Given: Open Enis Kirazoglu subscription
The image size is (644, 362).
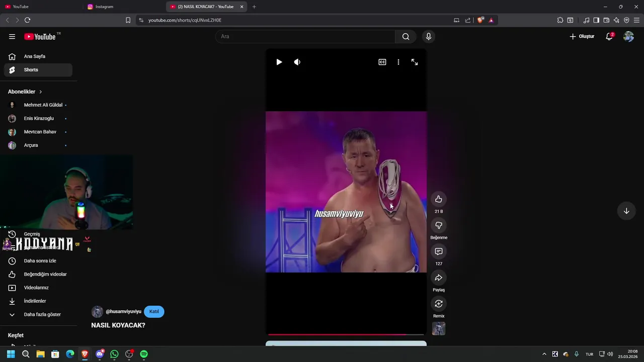Looking at the screenshot, I should [38, 118].
